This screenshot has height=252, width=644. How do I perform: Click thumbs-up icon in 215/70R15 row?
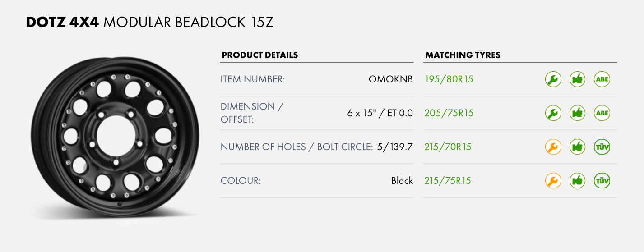point(578,147)
